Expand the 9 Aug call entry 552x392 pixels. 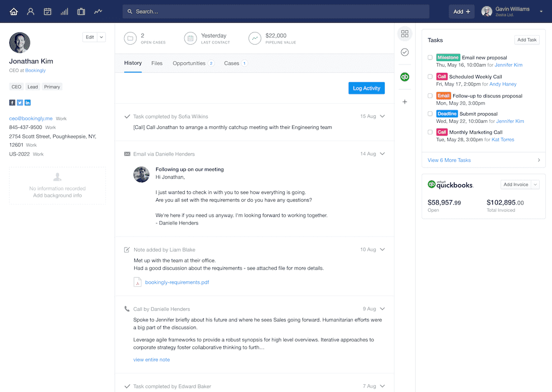383,309
